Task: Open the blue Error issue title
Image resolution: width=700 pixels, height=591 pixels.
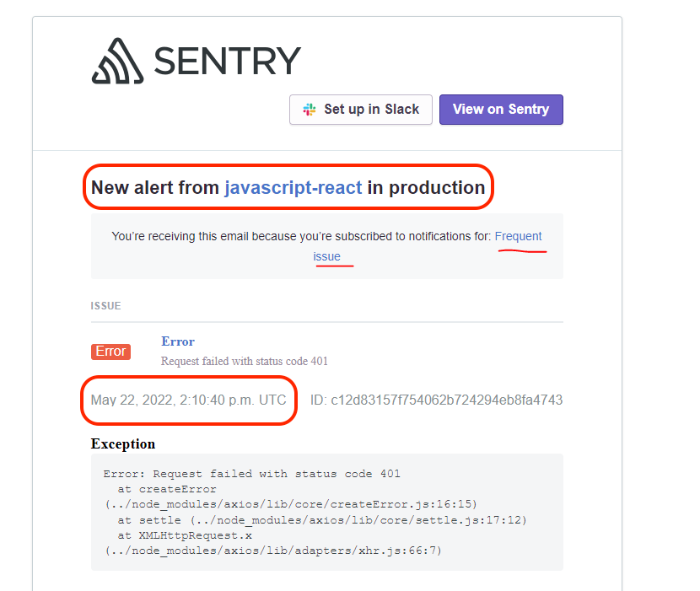Action: click(x=178, y=341)
